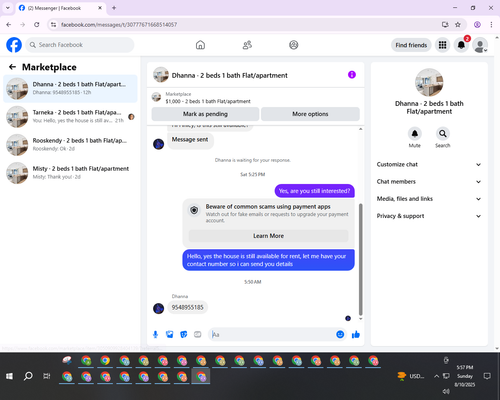Viewport: 500px width, 400px height.
Task: Expand Media, files and links section
Action: (429, 199)
